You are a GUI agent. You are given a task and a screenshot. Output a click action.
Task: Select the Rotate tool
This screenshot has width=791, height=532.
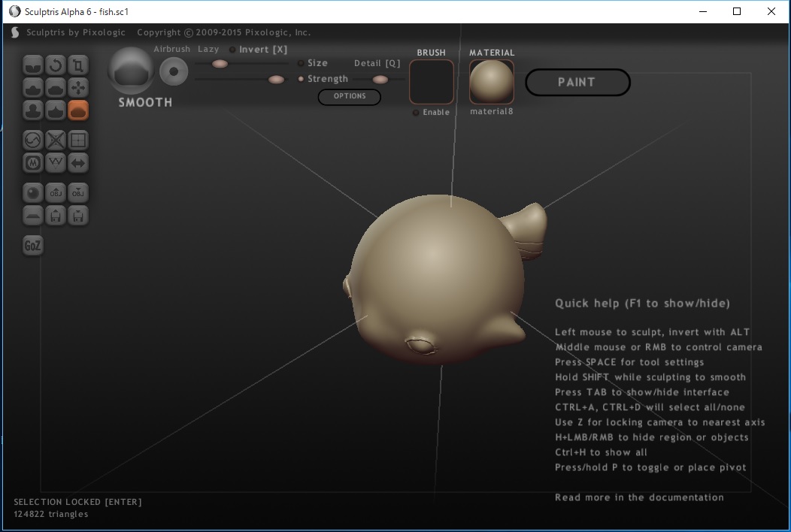click(x=56, y=65)
